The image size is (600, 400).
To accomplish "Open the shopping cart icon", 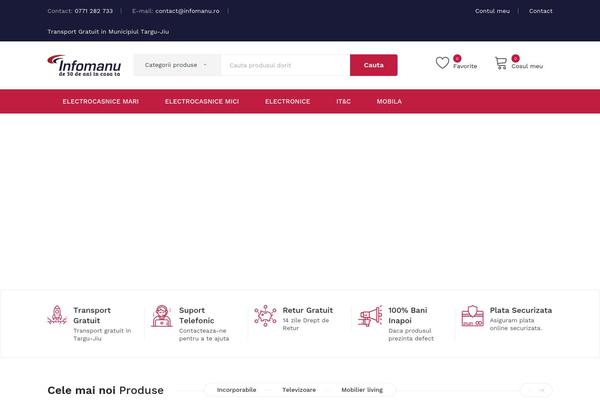I will coord(501,63).
